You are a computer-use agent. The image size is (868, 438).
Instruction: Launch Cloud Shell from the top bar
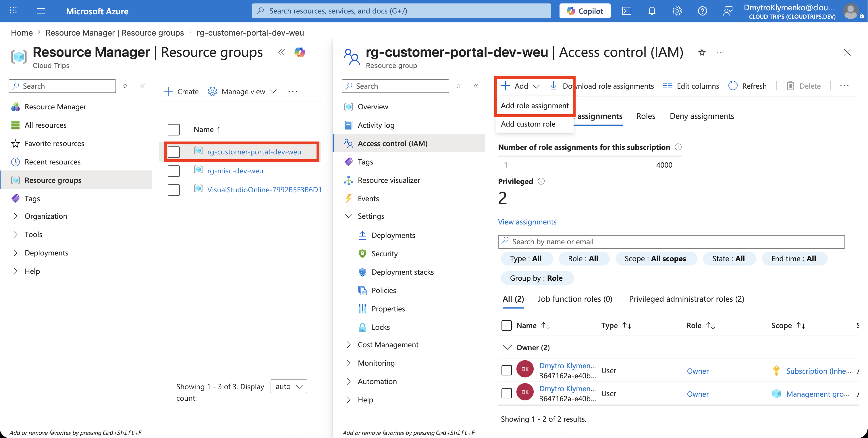click(626, 11)
